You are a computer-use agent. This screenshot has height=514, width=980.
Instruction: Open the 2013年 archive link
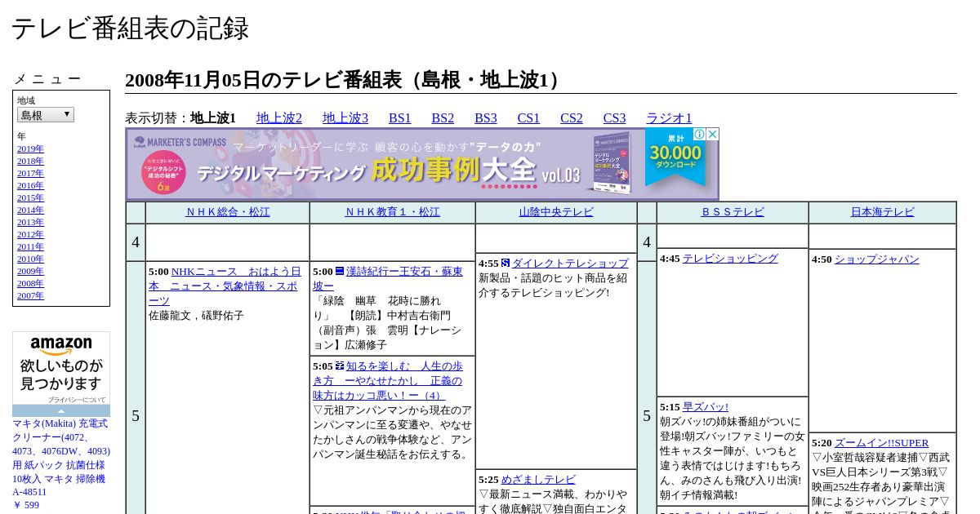pyautogui.click(x=30, y=222)
